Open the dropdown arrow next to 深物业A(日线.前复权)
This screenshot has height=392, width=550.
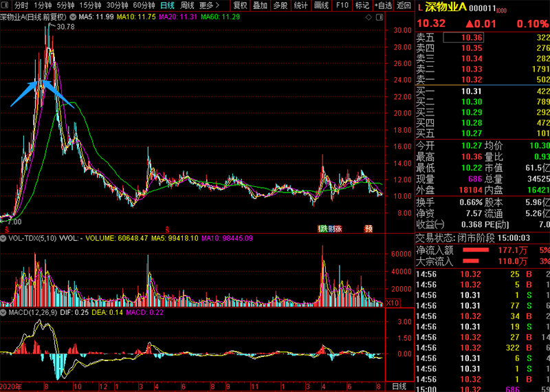72,17
